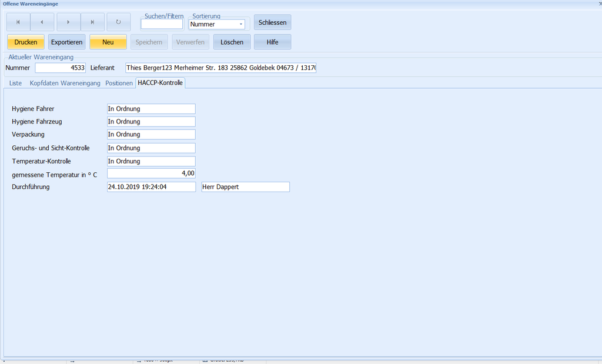Focus the Suchen/Filtern search field
This screenshot has width=602, height=364.
(x=162, y=25)
